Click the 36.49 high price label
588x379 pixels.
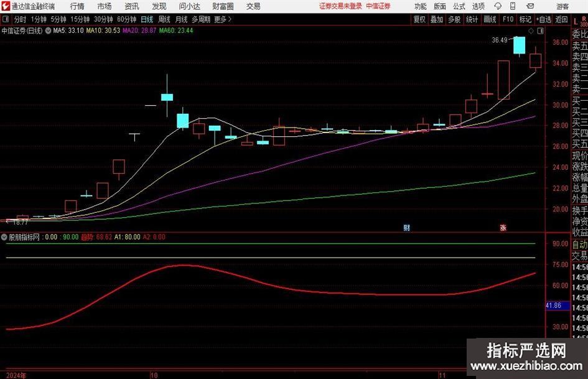[x=500, y=40]
